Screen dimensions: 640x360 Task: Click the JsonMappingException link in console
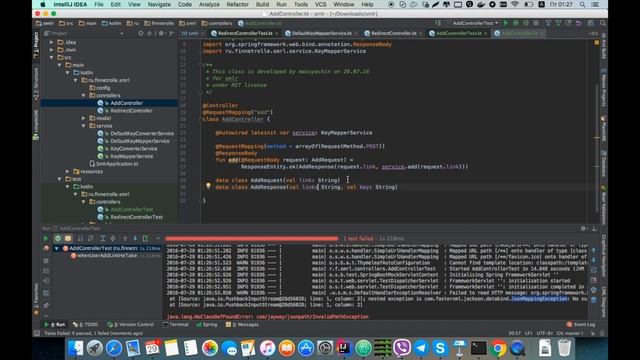tap(539, 299)
